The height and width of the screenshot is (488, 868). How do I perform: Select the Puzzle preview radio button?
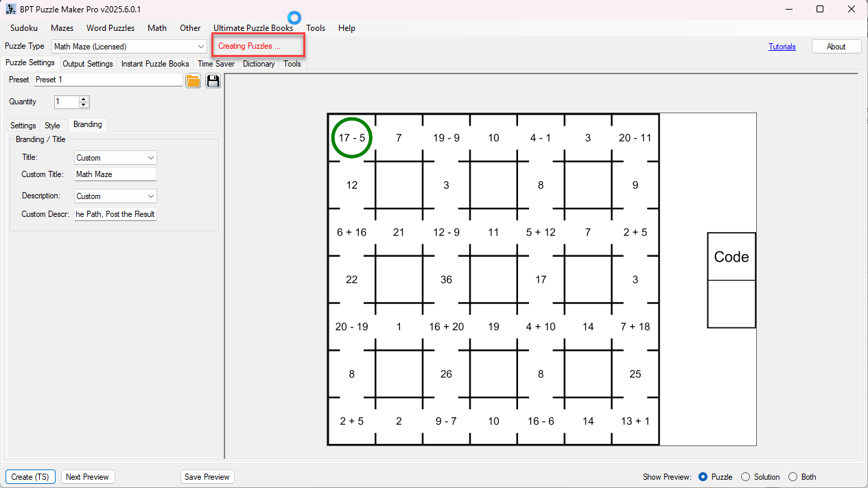pyautogui.click(x=703, y=477)
